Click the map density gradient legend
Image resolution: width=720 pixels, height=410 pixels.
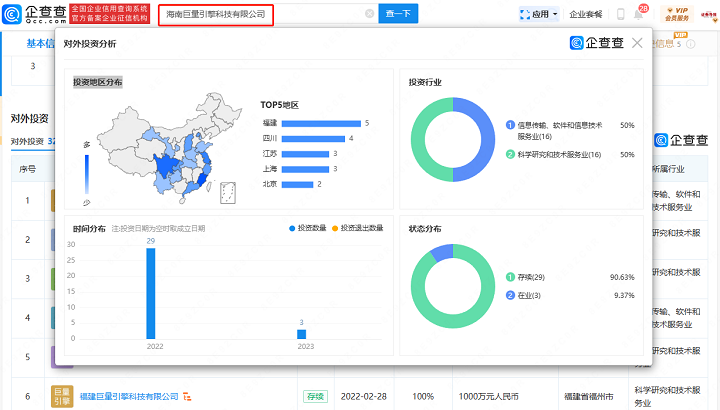pos(87,174)
